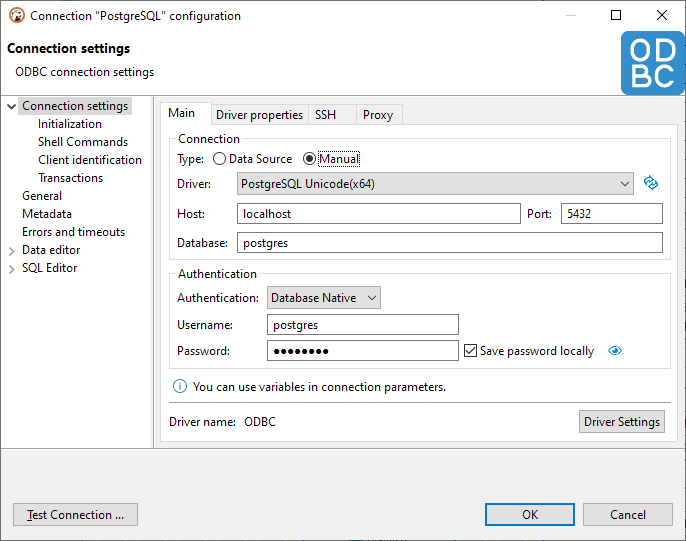
Task: Switch to the Main tab
Action: coord(182,113)
